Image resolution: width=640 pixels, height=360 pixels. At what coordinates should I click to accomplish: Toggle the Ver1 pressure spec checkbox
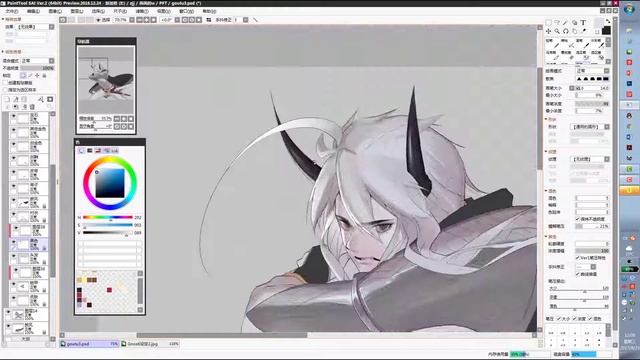coord(578,258)
